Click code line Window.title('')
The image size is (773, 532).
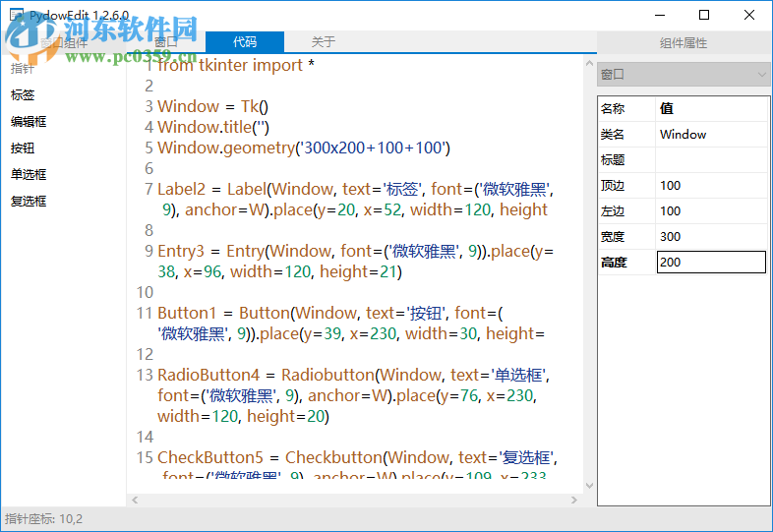pyautogui.click(x=213, y=127)
